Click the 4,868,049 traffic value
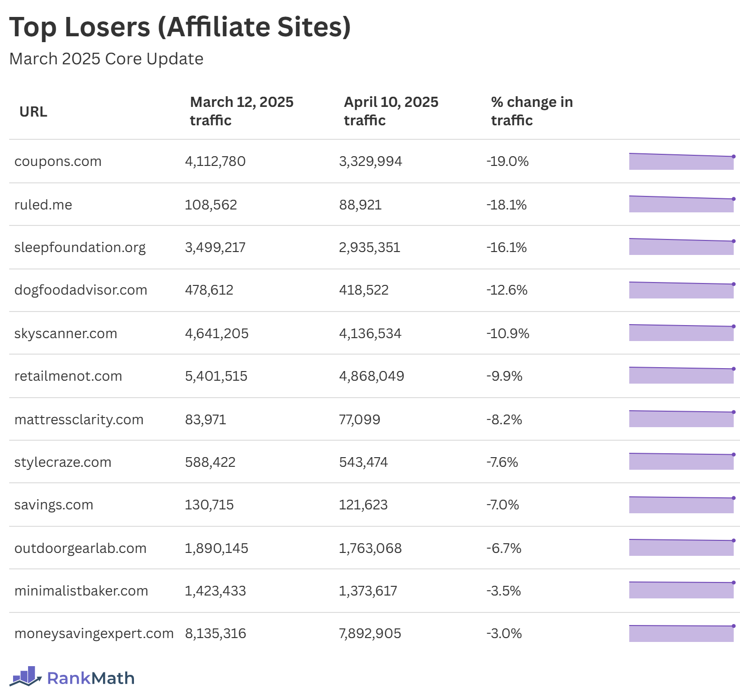 [371, 376]
